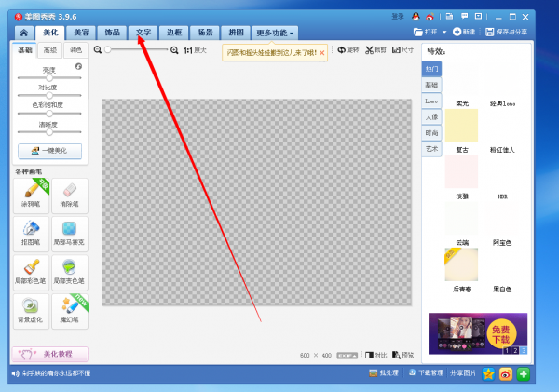
Task: Switch to the 美容 tab
Action: click(81, 33)
